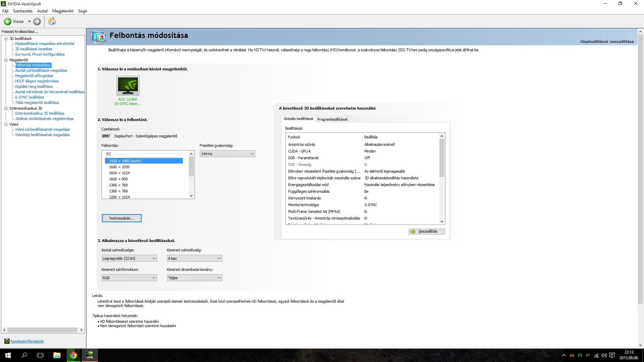Screen dimensions: 644x362
Task: Click task pane horizontal scrollbar right arrow
Action: 81,330
